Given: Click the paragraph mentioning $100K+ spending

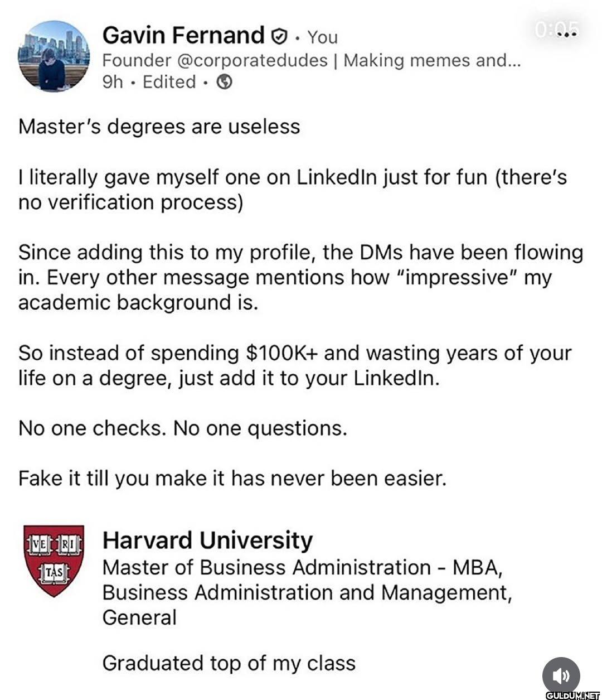Looking at the screenshot, I should pos(295,365).
